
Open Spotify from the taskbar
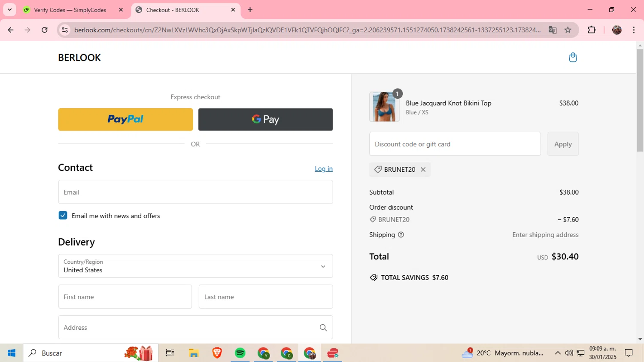240,353
